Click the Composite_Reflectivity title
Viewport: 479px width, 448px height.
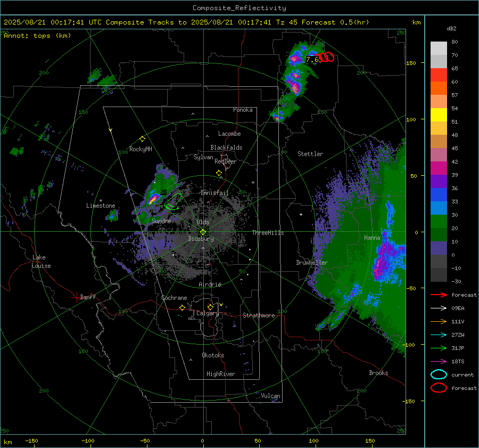click(x=240, y=8)
